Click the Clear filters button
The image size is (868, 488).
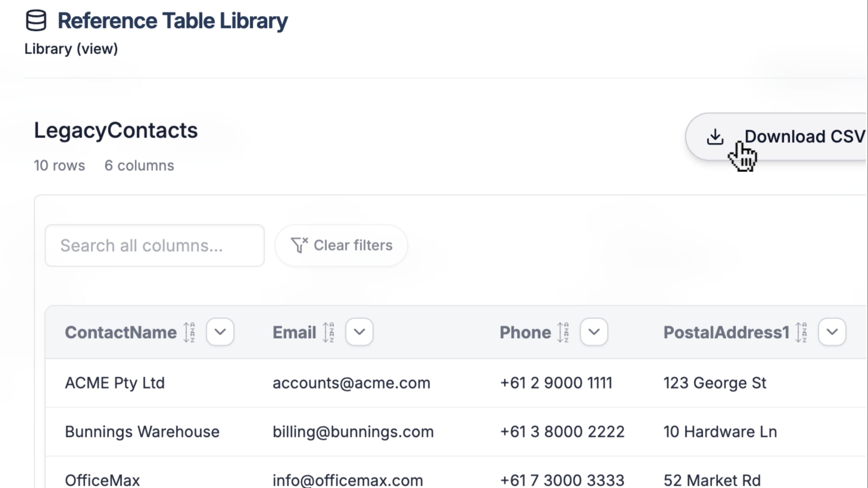point(341,245)
